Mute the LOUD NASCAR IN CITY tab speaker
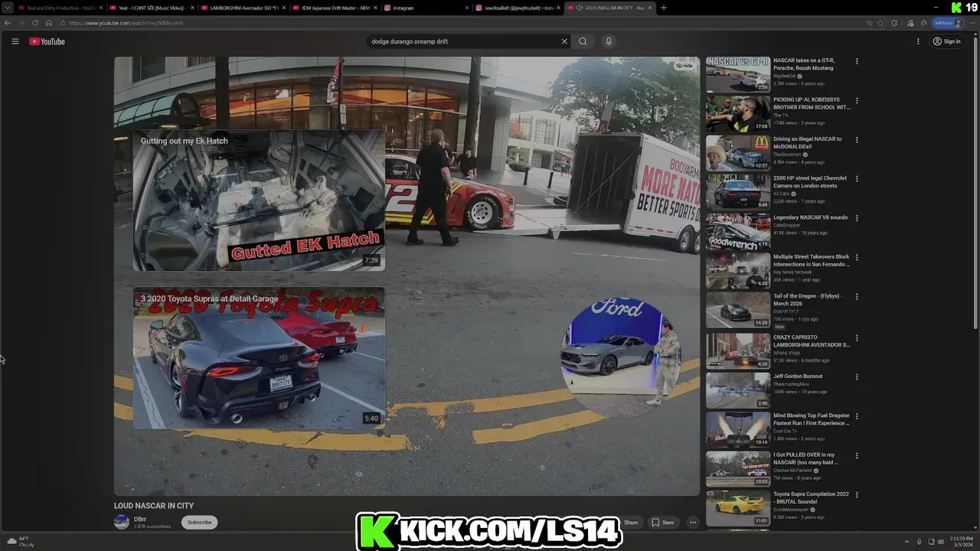 click(x=580, y=8)
